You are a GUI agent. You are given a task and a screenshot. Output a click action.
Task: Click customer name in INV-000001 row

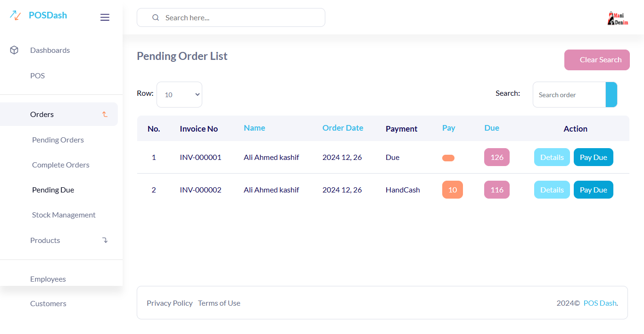[271, 157]
